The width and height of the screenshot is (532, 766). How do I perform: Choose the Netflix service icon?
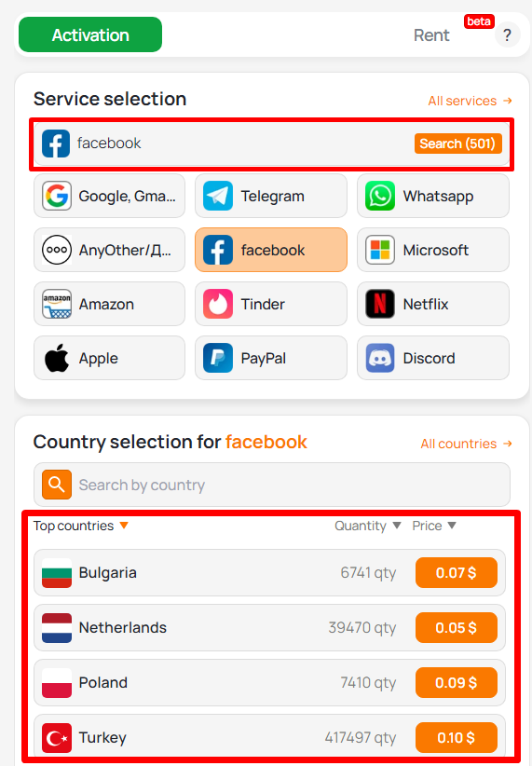(380, 304)
